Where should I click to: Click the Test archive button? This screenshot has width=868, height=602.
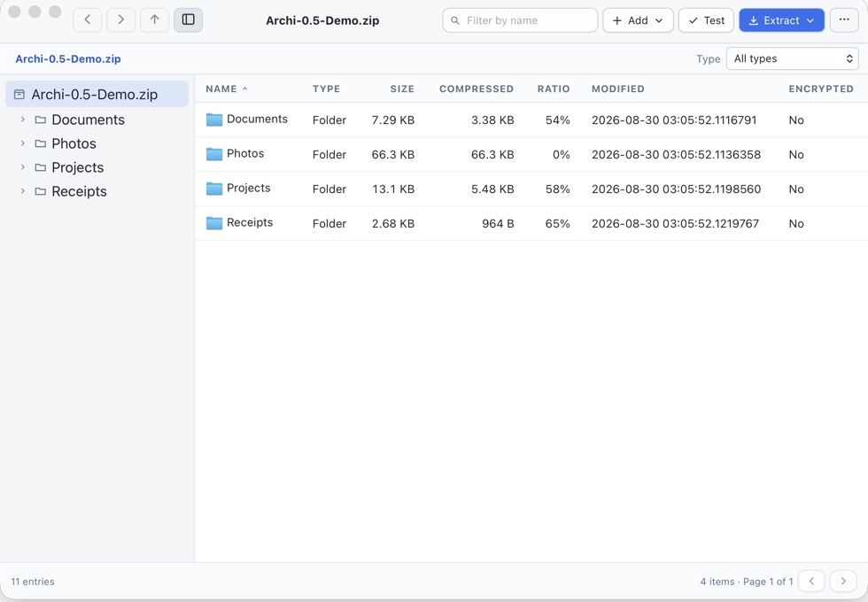click(706, 20)
